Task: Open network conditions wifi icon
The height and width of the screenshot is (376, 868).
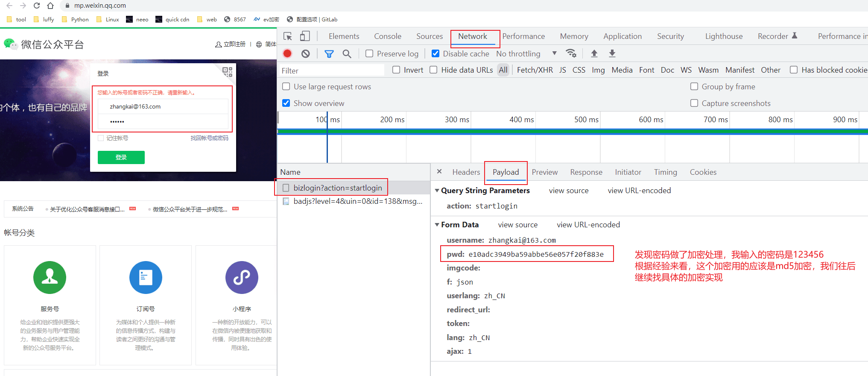Action: coord(571,53)
